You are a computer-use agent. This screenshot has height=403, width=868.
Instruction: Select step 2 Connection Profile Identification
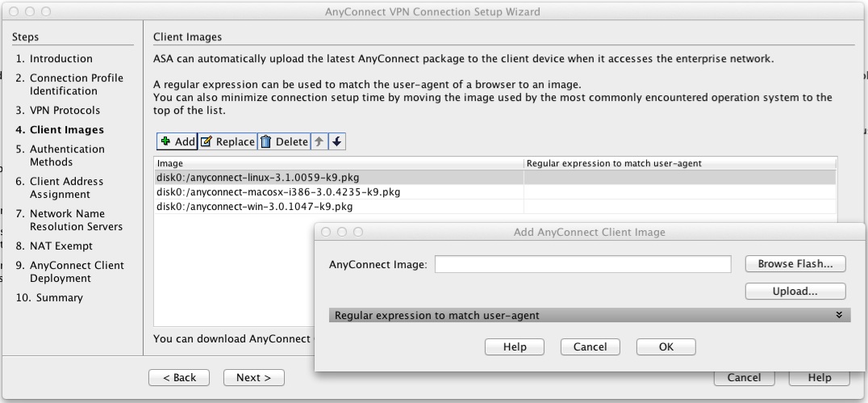(x=69, y=84)
